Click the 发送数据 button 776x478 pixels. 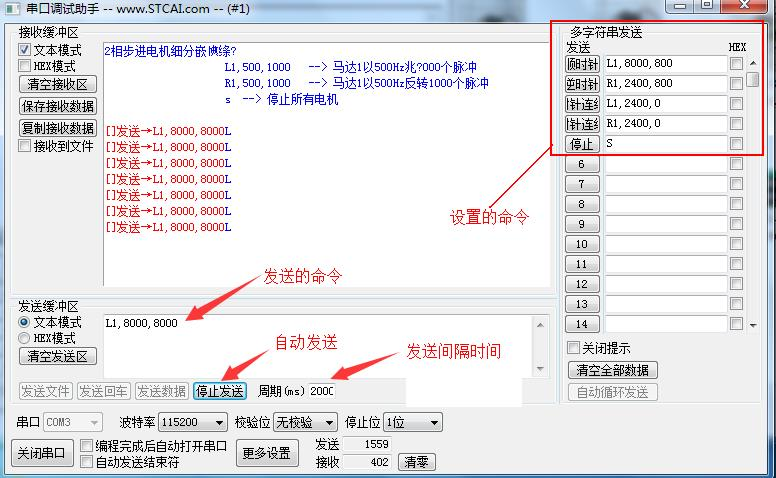click(162, 391)
